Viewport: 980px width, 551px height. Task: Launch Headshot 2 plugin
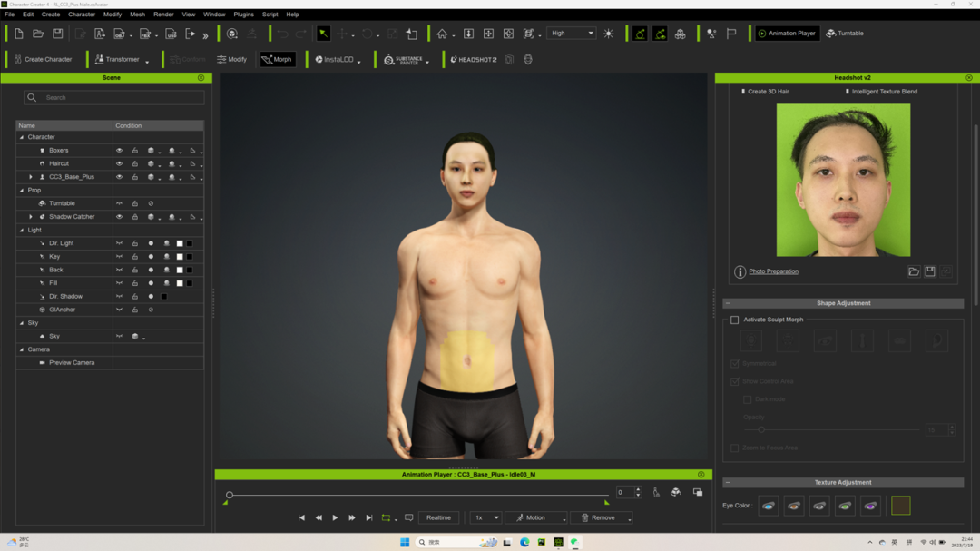click(x=475, y=60)
